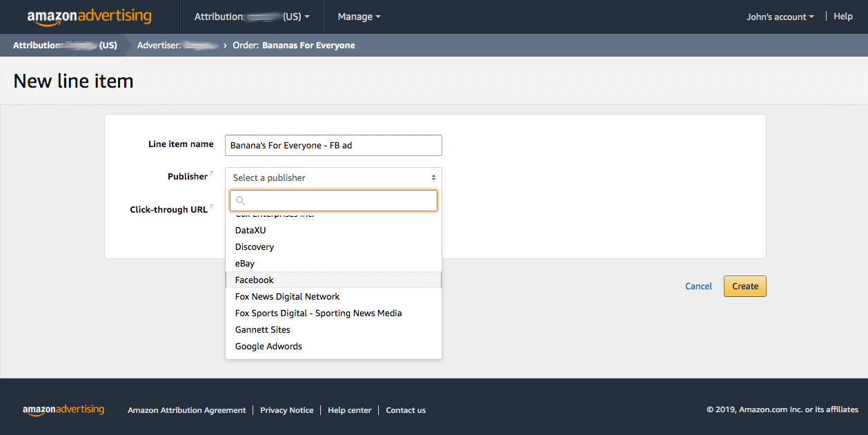The height and width of the screenshot is (435, 868).
Task: Open the Contact us footer link
Action: [x=406, y=410]
